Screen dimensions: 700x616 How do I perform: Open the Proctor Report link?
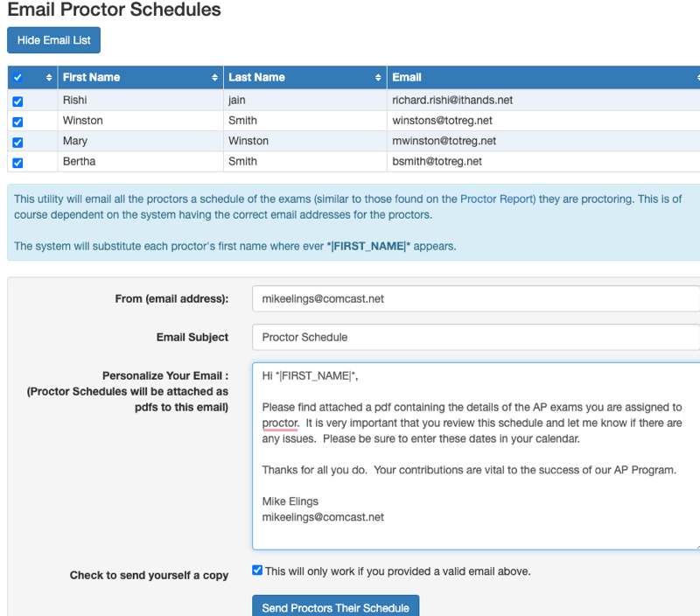pos(498,199)
